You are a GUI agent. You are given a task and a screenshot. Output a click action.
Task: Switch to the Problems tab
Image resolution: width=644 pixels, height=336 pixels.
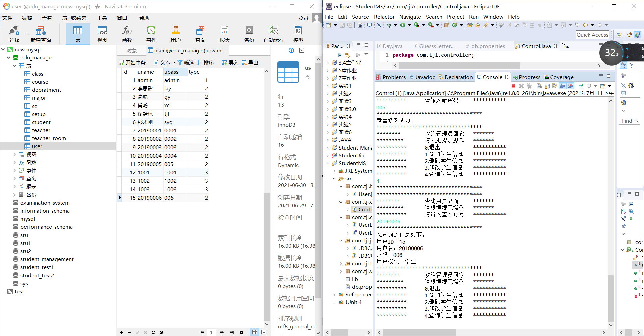[x=391, y=77]
